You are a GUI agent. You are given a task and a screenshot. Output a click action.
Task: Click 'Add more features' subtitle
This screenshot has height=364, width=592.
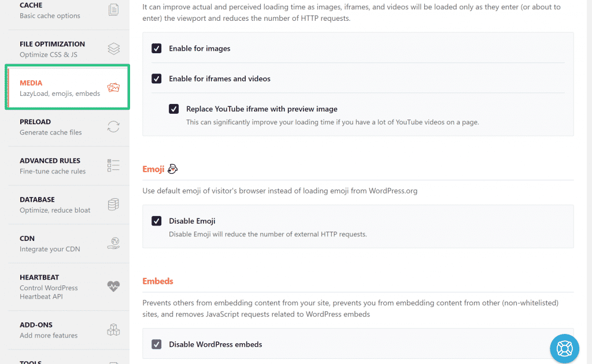(49, 335)
